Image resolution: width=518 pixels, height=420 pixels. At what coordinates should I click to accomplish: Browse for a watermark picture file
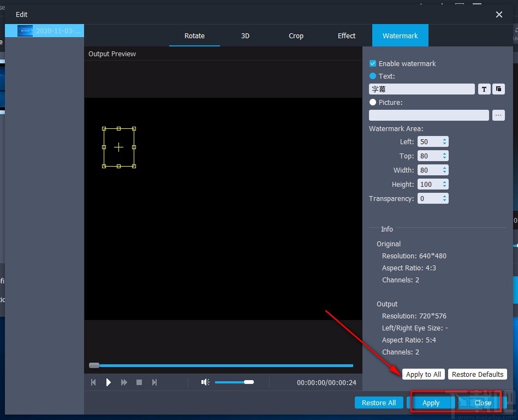498,115
